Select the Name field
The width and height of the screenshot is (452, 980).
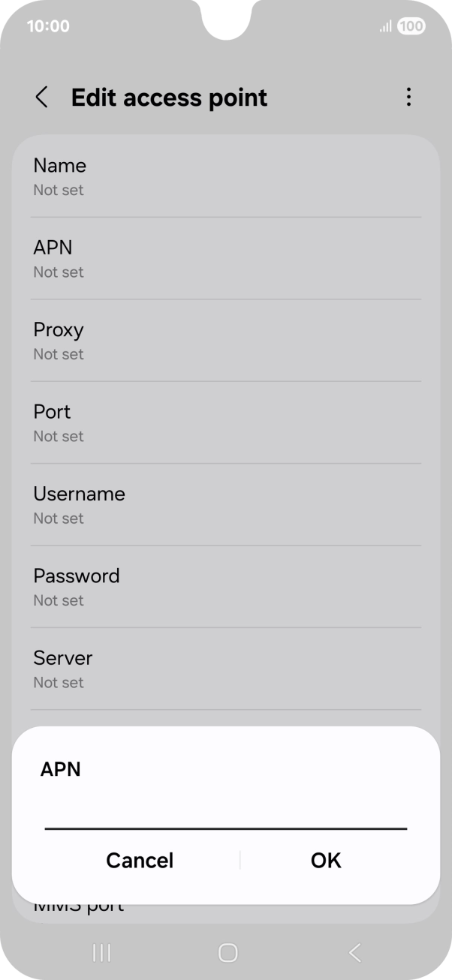point(225,176)
